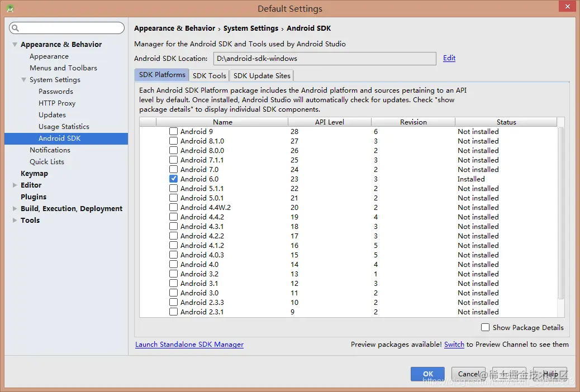The image size is (580, 392).
Task: Sort by the Name column header
Action: [222, 122]
